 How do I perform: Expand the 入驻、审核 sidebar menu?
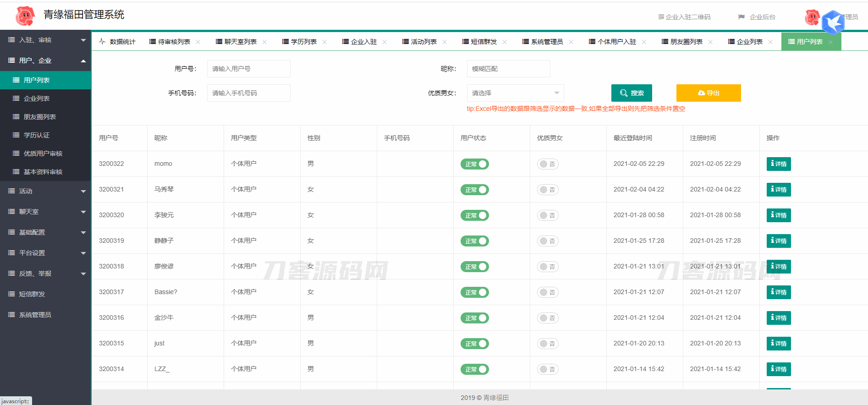(45, 40)
